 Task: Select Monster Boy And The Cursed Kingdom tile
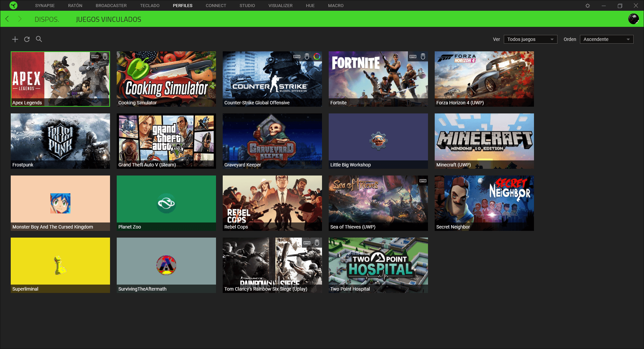(x=60, y=203)
